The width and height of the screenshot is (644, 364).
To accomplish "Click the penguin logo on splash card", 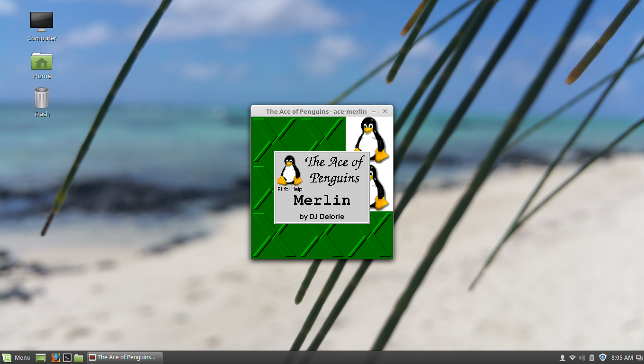I will [290, 170].
